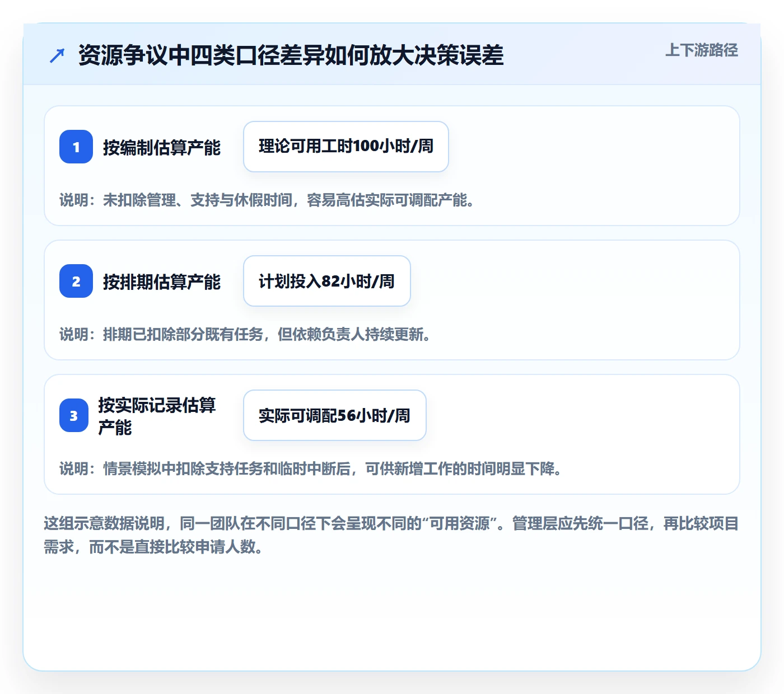
Task: Click the number 1 step badge
Action: [76, 147]
